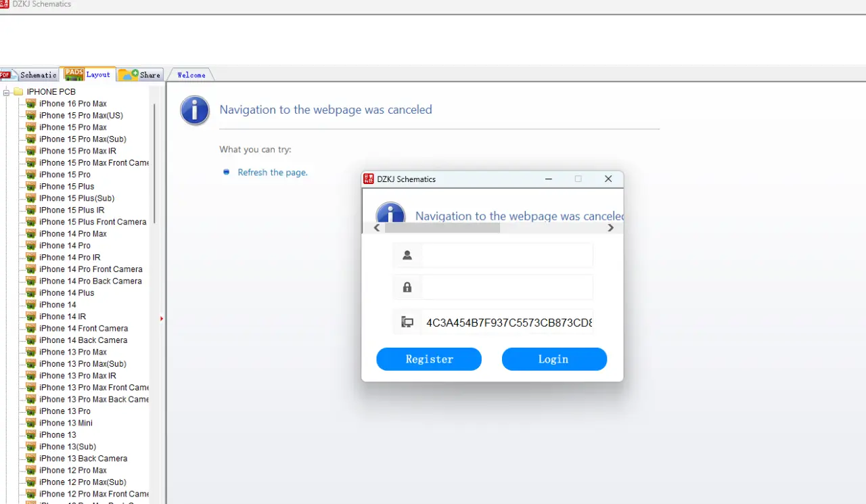Switch to the PADS Layout tab

[88, 74]
